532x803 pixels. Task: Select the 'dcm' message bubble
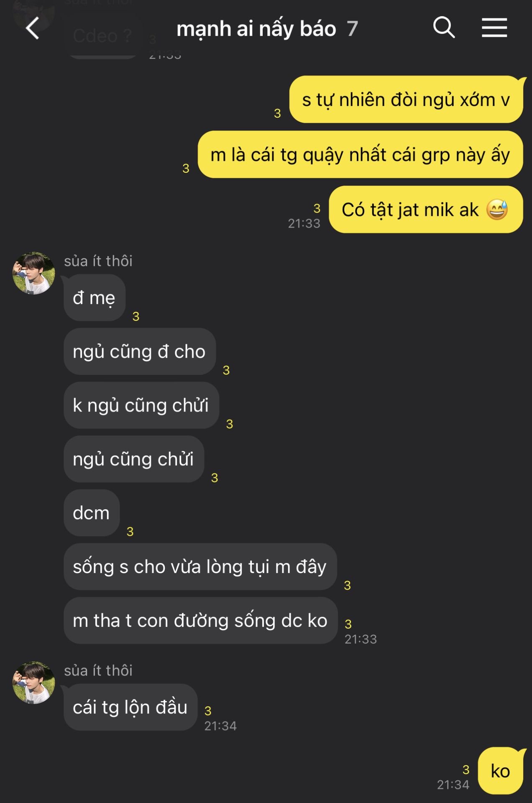pos(92,513)
